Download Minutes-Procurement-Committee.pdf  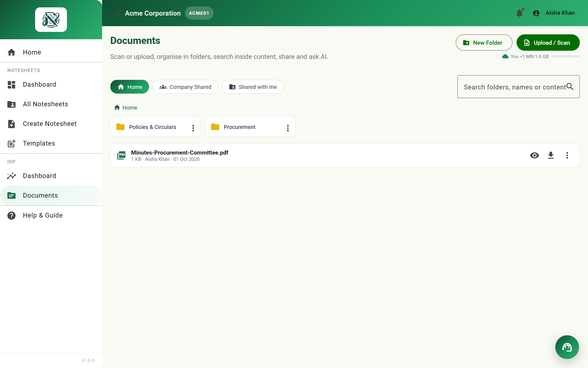coord(551,155)
